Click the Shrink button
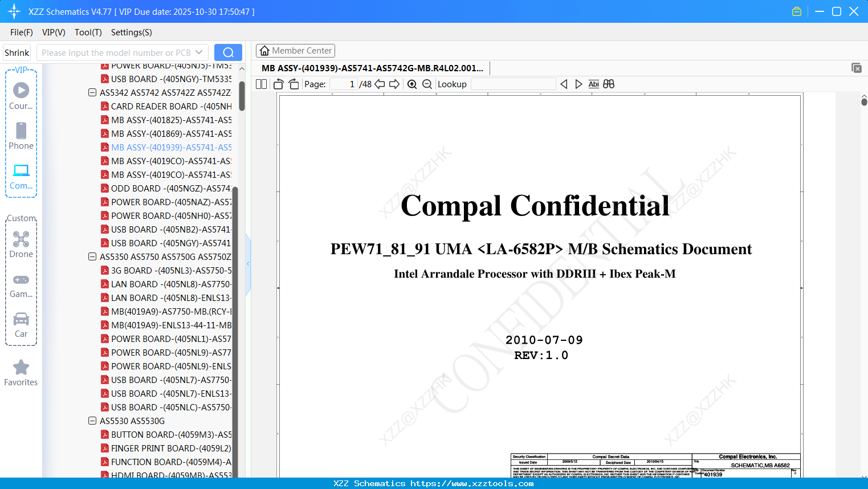The width and height of the screenshot is (868, 489). tap(17, 52)
